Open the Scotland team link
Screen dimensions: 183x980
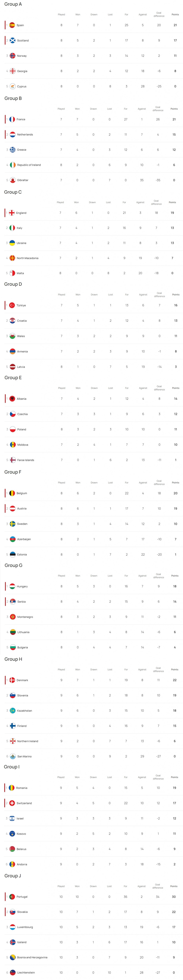click(x=23, y=40)
